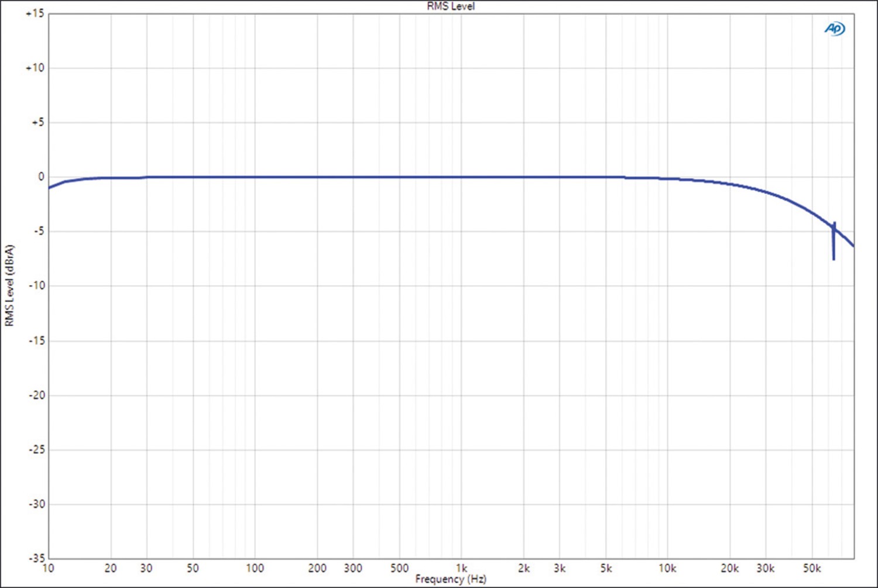878x588 pixels.
Task: Click the '500' frequency axis tick label
Action: pyautogui.click(x=399, y=568)
